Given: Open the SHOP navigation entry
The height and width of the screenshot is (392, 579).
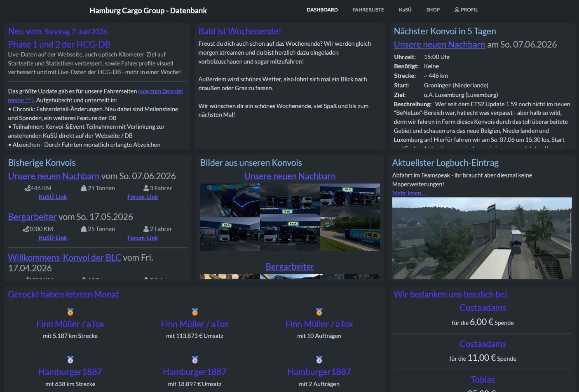Looking at the screenshot, I should tap(433, 9).
